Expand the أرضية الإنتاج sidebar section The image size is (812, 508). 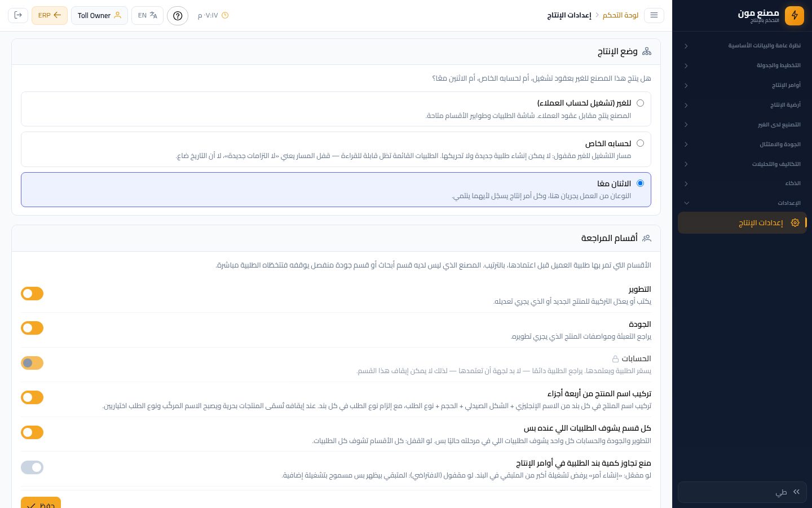(x=742, y=105)
